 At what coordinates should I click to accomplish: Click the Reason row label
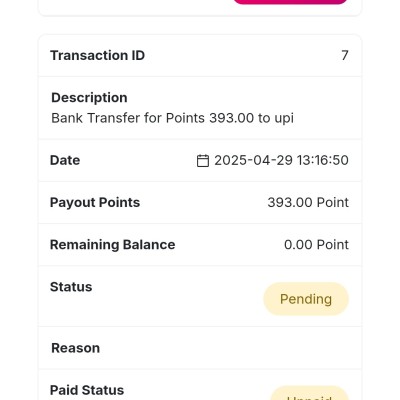76,348
